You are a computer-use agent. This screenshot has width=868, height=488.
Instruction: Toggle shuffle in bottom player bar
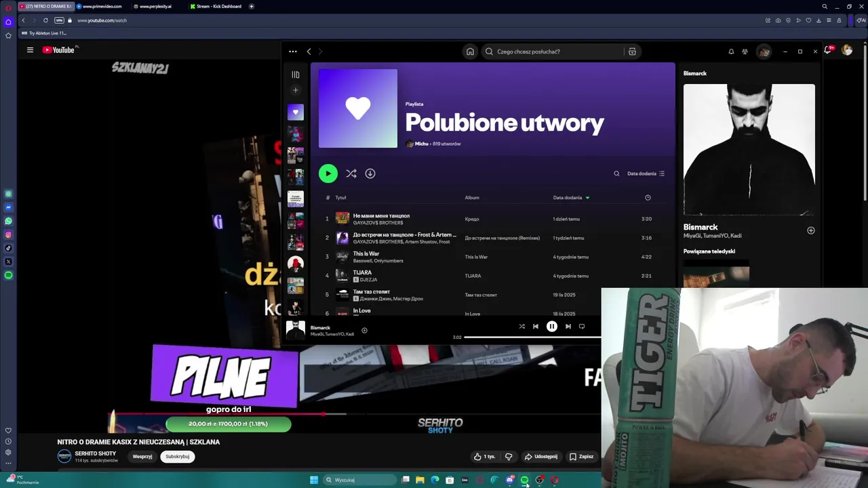(x=522, y=327)
